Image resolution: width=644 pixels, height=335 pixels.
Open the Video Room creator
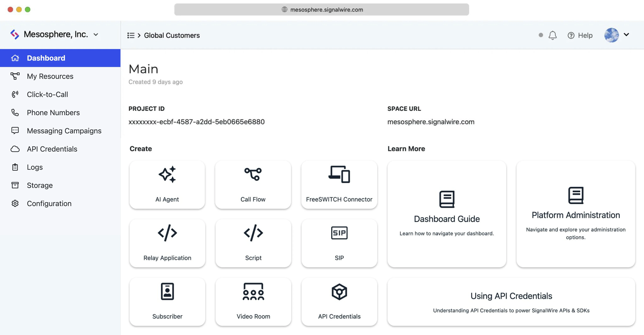click(x=253, y=301)
